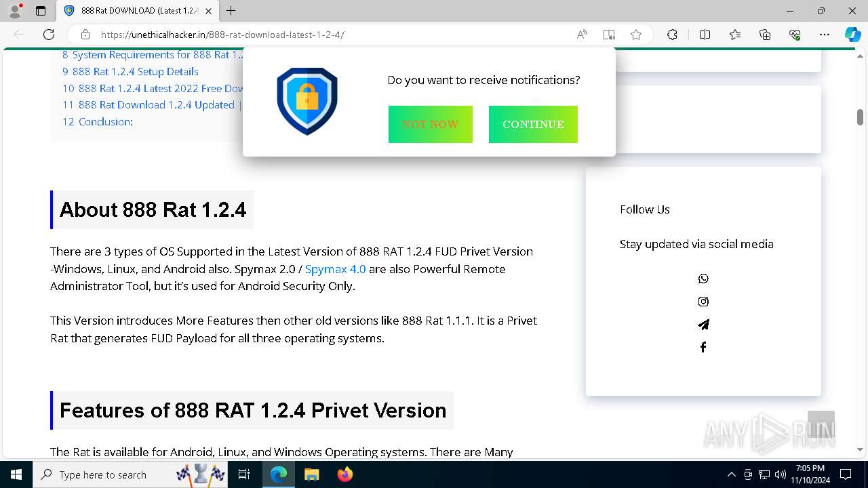Open Browser essentials heart icon

795,35
